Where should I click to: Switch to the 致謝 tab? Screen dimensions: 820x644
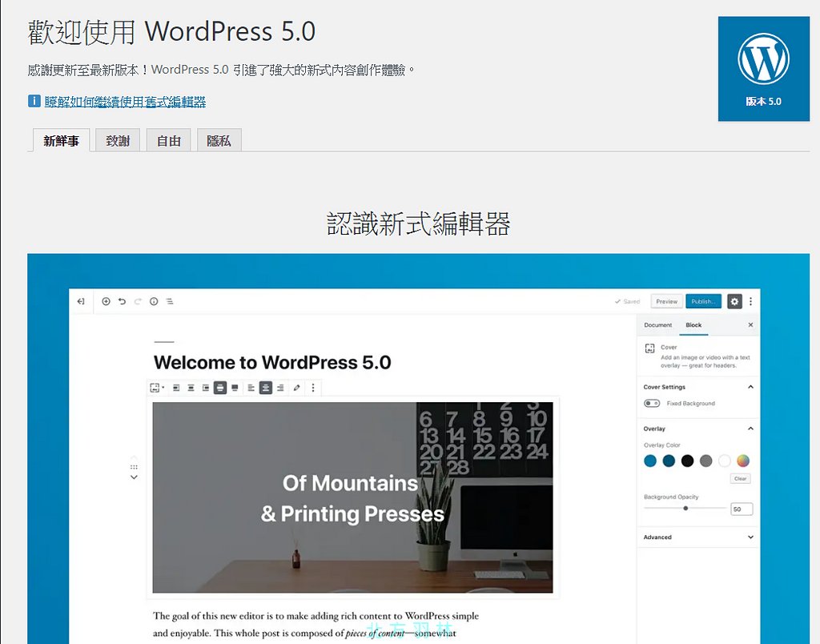click(x=118, y=140)
